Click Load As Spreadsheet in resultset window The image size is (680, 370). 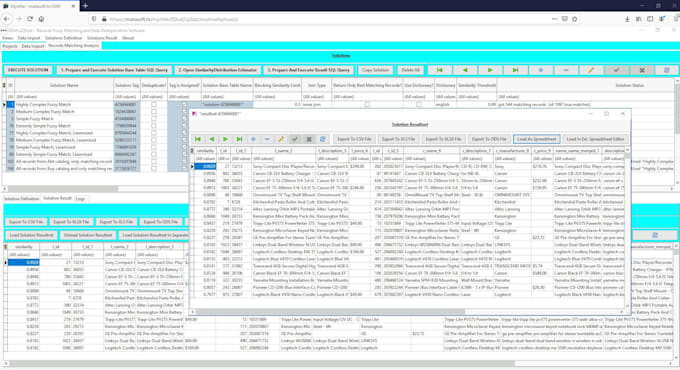pyautogui.click(x=536, y=139)
